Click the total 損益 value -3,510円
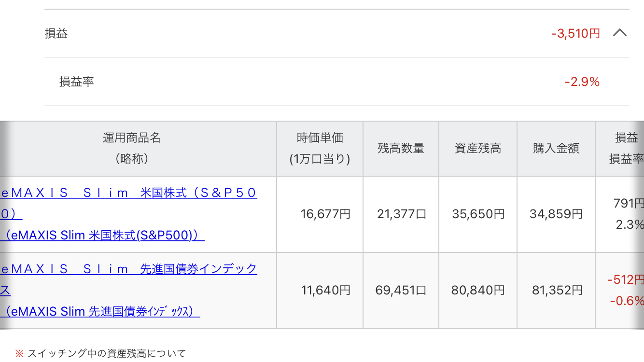 pyautogui.click(x=575, y=33)
